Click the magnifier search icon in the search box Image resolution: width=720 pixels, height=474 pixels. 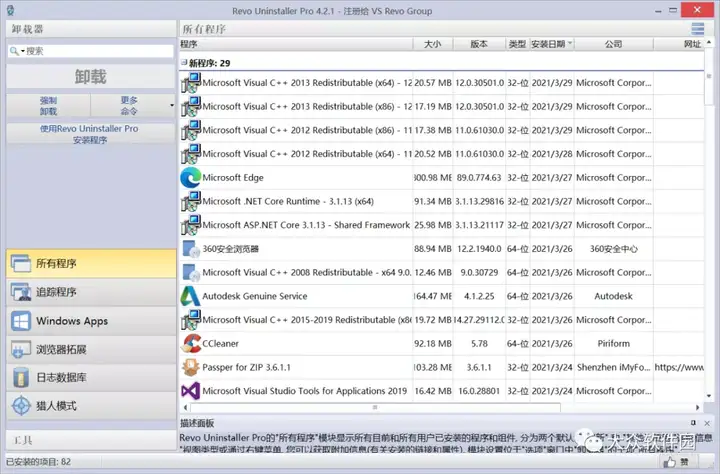pyautogui.click(x=14, y=51)
